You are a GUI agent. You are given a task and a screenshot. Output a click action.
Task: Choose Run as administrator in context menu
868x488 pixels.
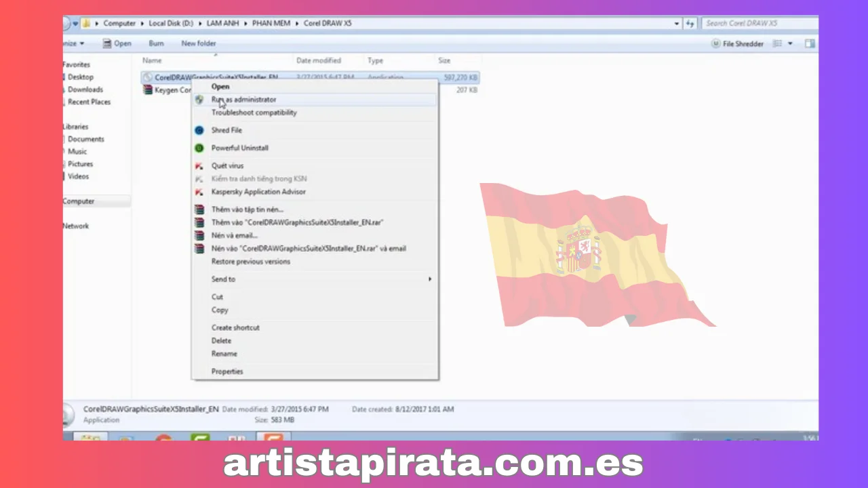tap(315, 100)
